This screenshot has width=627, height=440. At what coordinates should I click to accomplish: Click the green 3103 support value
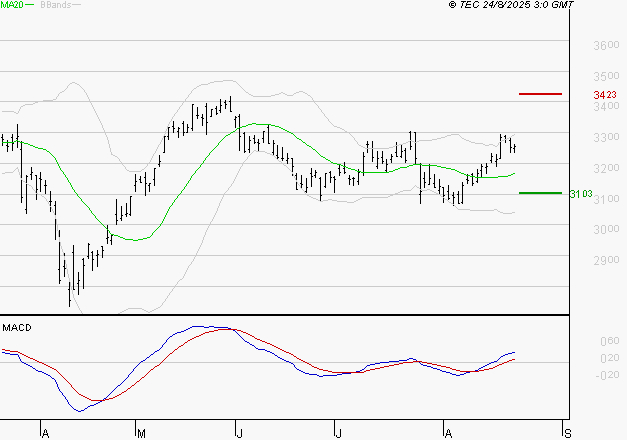click(x=581, y=194)
